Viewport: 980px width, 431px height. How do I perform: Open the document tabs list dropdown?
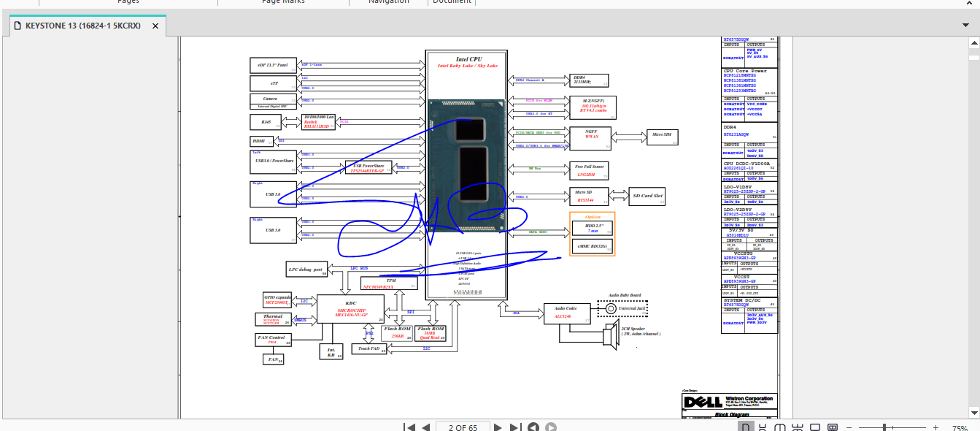point(966,25)
